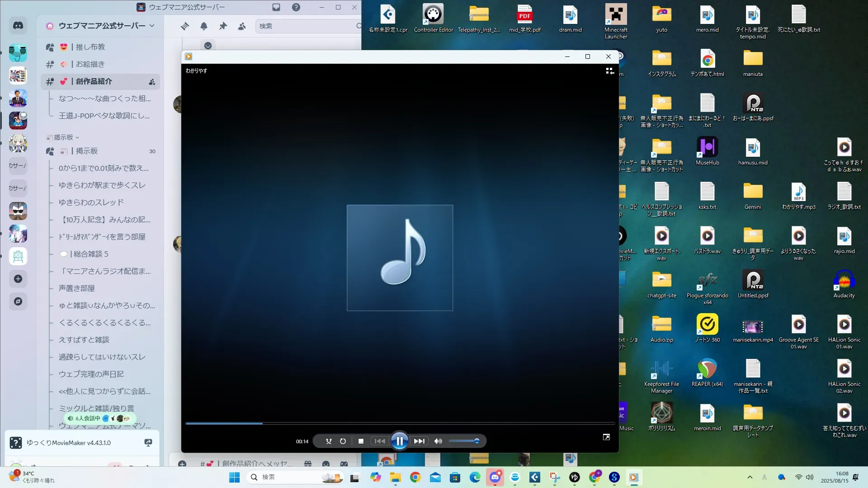This screenshot has width=868, height=488.
Task: Open the 声置き部屋 thread
Action: (76, 288)
